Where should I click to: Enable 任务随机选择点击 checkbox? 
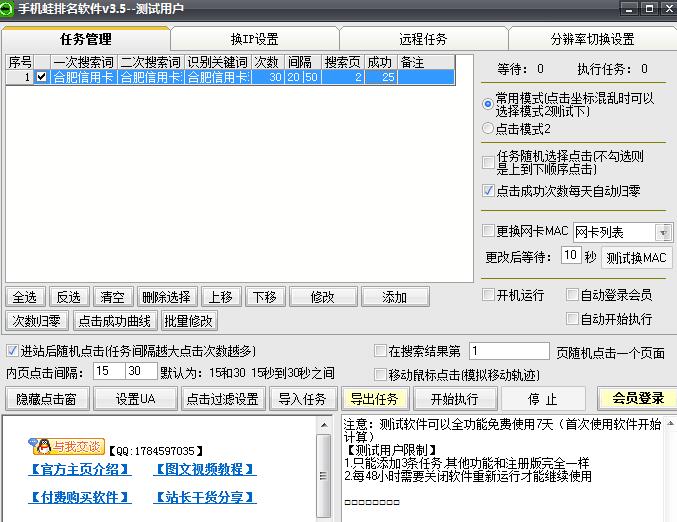(488, 159)
